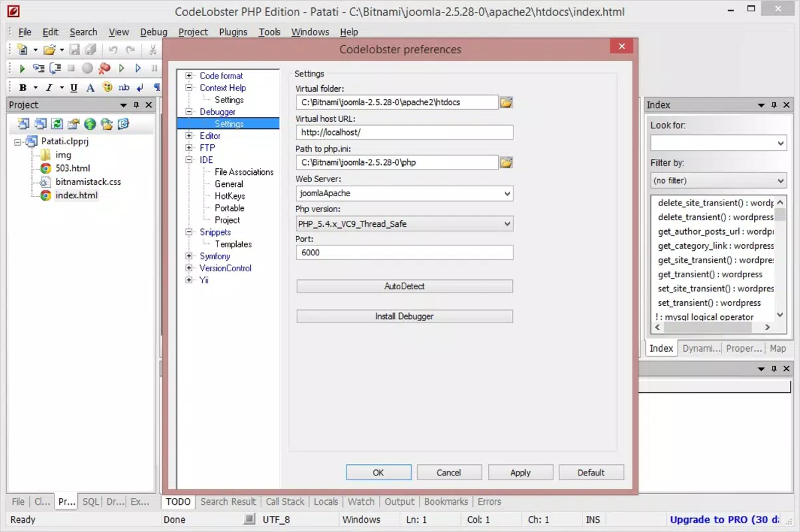This screenshot has height=532, width=800.
Task: Click the Step Into debug icon
Action: click(x=39, y=68)
